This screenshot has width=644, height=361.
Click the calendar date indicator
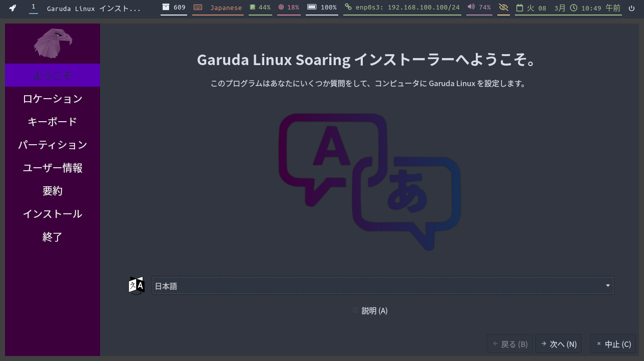[540, 8]
